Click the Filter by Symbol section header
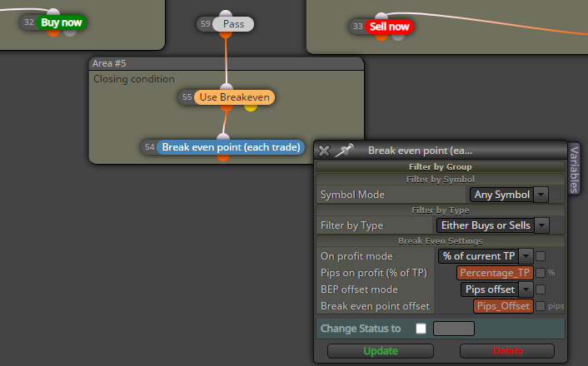This screenshot has width=588, height=366. [x=441, y=180]
